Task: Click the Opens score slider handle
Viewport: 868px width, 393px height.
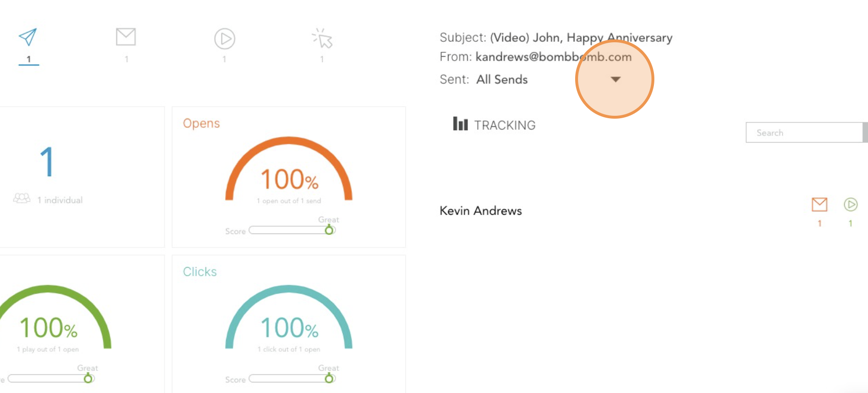Action: (x=329, y=231)
